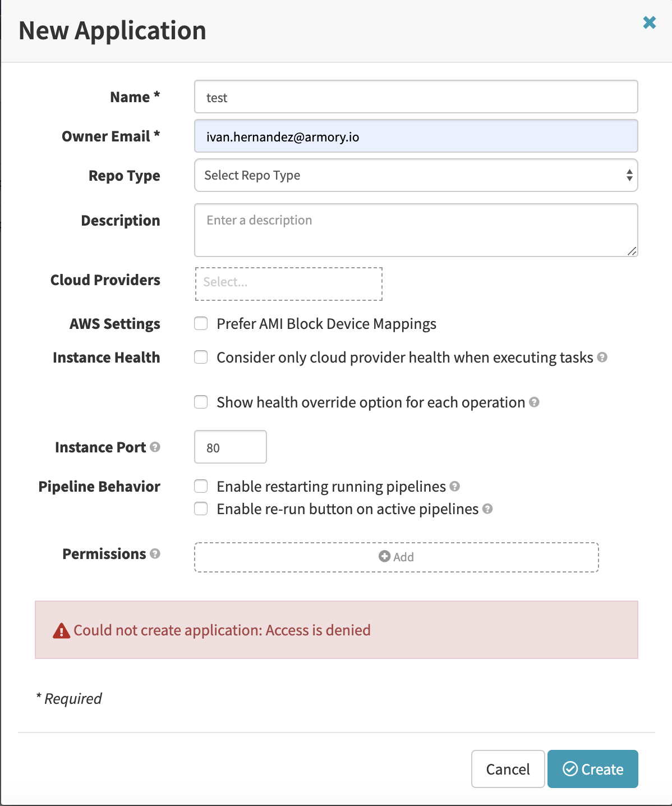672x806 pixels.
Task: Click the Instance Port field
Action: (x=230, y=447)
